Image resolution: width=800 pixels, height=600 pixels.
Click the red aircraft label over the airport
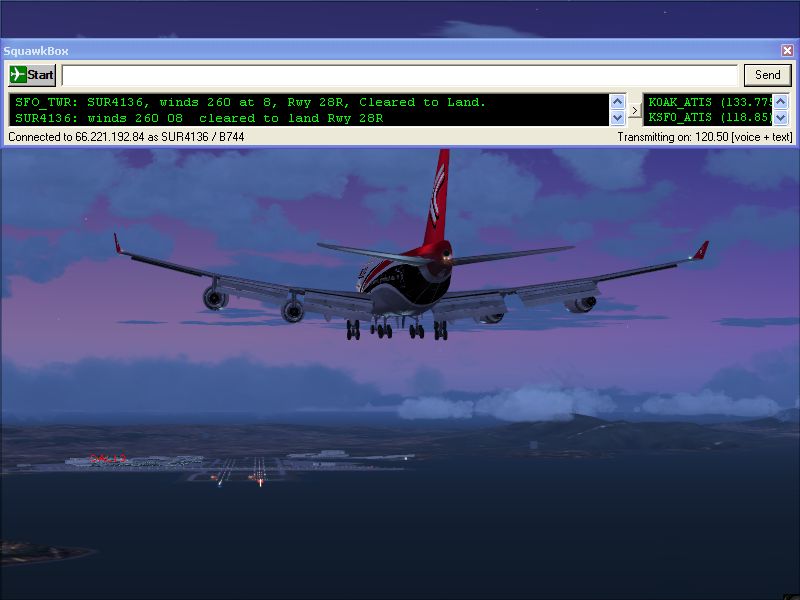click(108, 458)
